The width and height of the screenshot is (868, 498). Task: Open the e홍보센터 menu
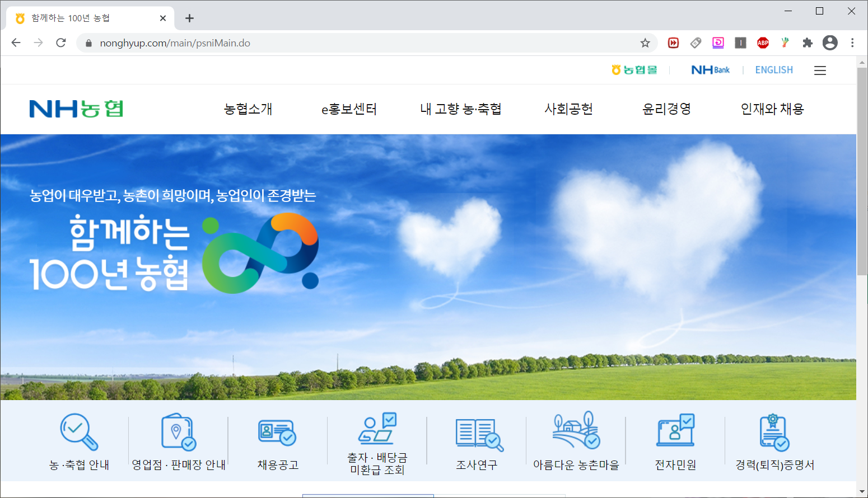click(349, 109)
